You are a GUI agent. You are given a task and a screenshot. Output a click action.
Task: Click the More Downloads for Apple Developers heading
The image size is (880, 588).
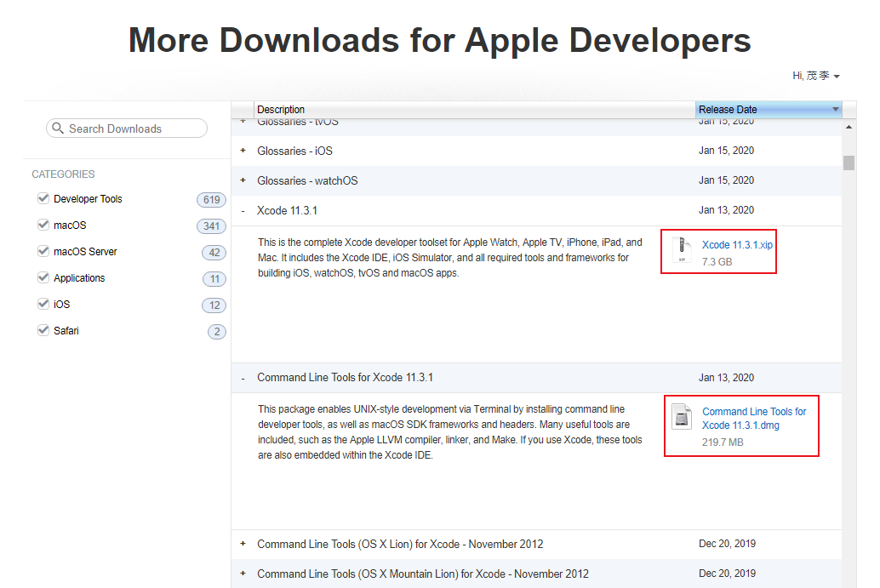click(x=439, y=40)
